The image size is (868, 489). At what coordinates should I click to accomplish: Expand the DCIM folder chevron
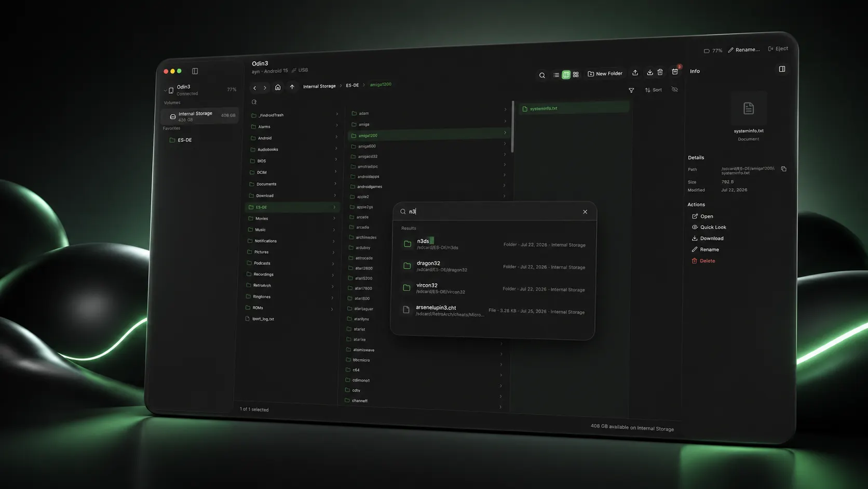click(x=335, y=171)
